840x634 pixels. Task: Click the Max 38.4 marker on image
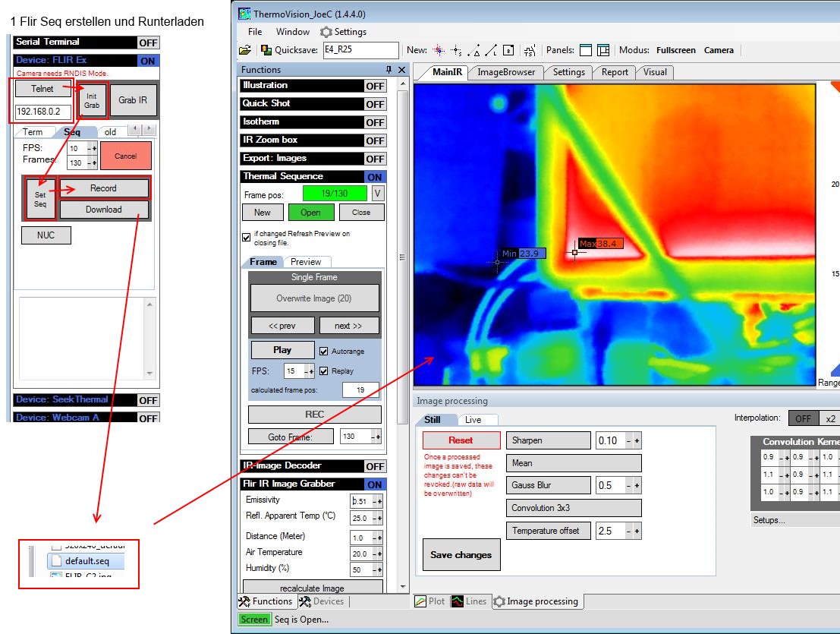pyautogui.click(x=596, y=244)
